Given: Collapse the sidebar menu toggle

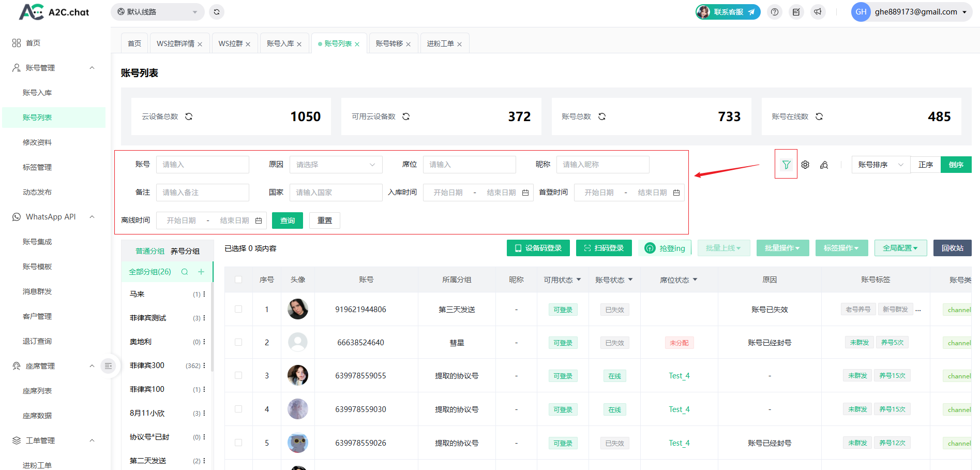Looking at the screenshot, I should [108, 366].
